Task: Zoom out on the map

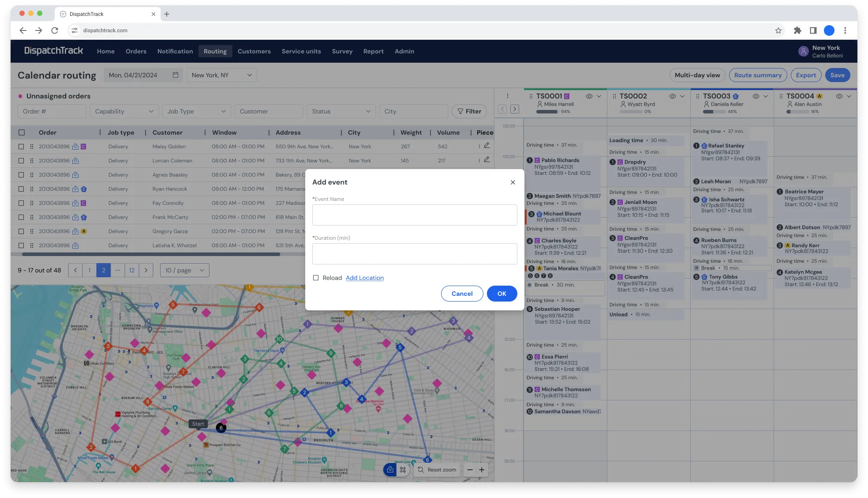Action: [470, 470]
